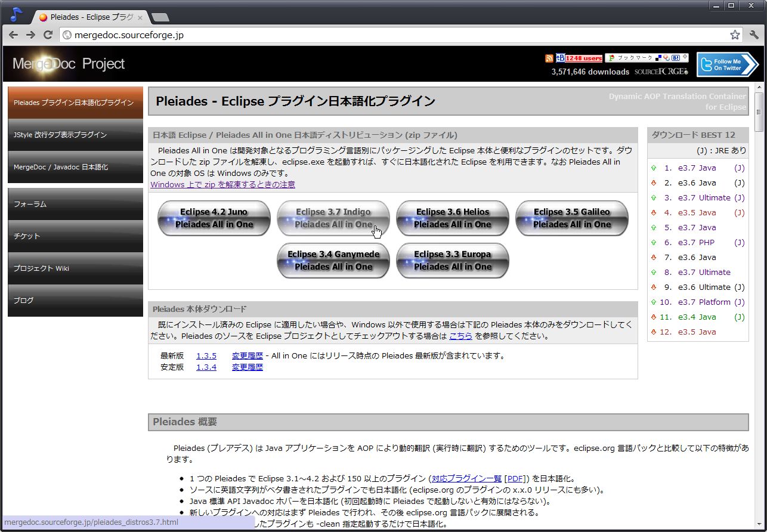Open フォーラム from the sidebar
767x532 pixels.
[x=75, y=203]
